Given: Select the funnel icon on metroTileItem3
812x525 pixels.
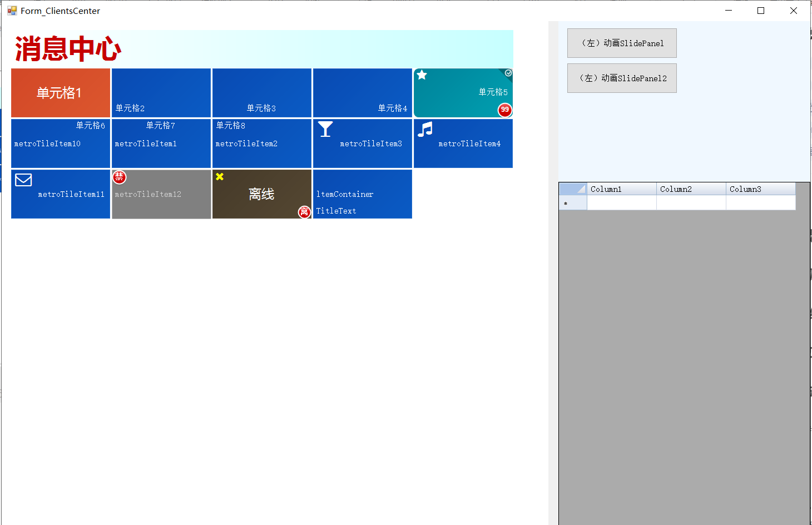Looking at the screenshot, I should pyautogui.click(x=325, y=128).
